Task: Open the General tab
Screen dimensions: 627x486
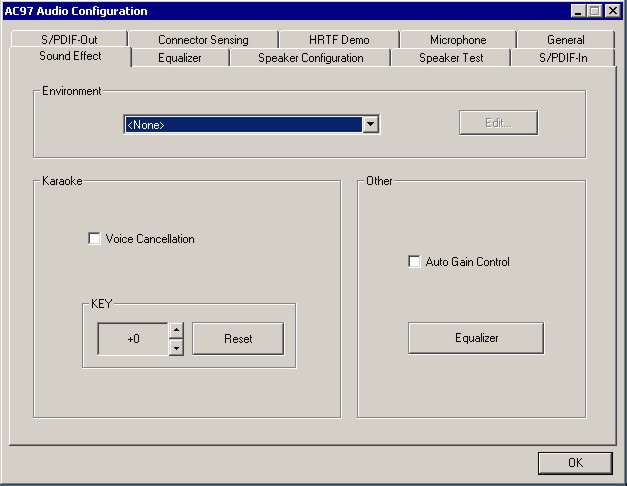Action: [565, 40]
